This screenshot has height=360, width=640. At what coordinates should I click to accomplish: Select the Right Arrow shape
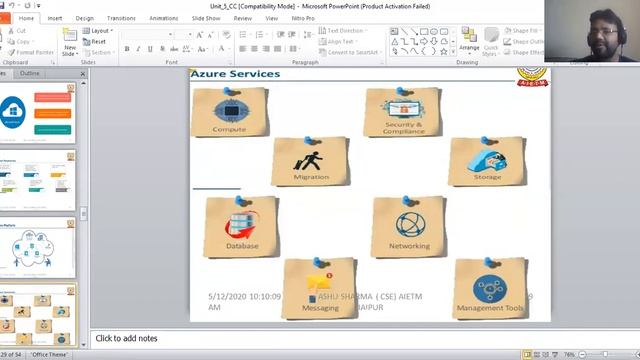424,41
